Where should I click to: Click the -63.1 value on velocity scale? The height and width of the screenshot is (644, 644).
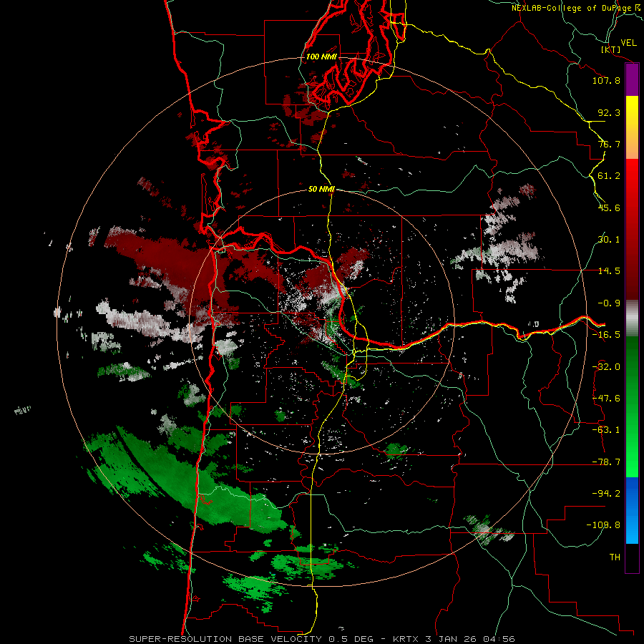606,430
